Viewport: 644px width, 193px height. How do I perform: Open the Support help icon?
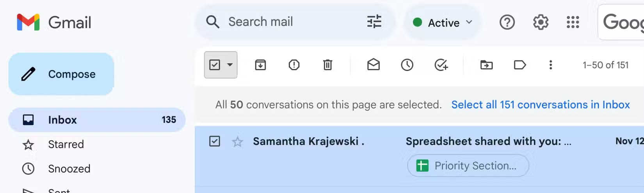pos(507,22)
